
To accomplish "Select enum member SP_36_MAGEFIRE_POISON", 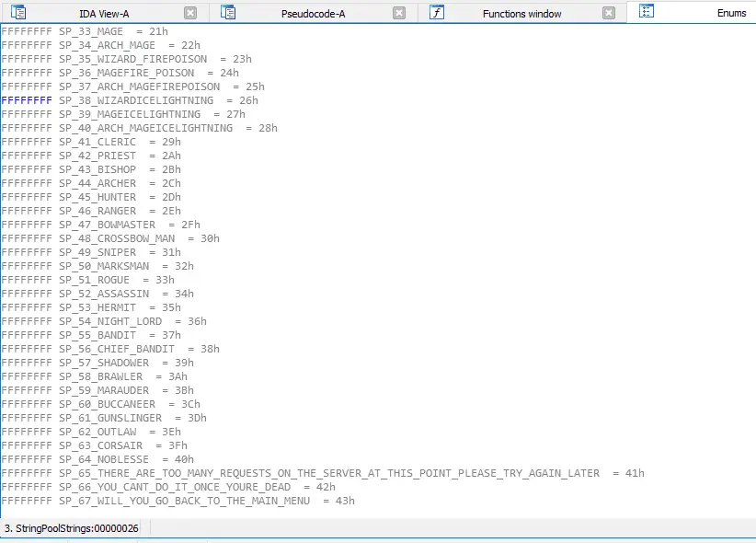I will 126,73.
